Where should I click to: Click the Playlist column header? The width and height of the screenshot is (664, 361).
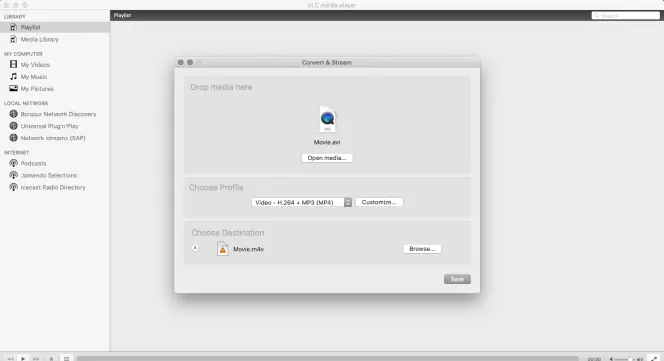pos(122,15)
